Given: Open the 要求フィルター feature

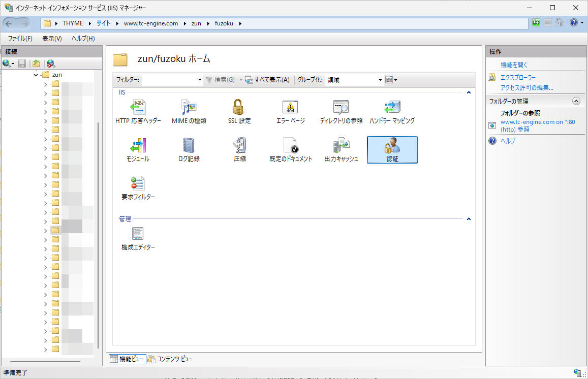Looking at the screenshot, I should (x=138, y=188).
